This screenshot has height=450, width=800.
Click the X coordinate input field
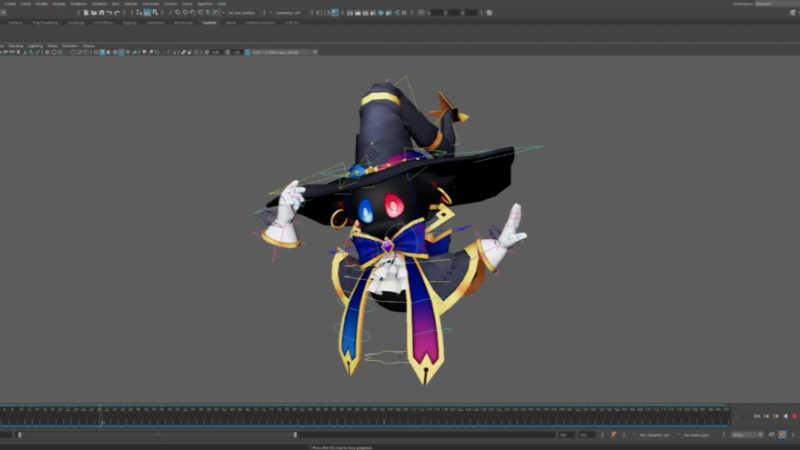[x=437, y=13]
